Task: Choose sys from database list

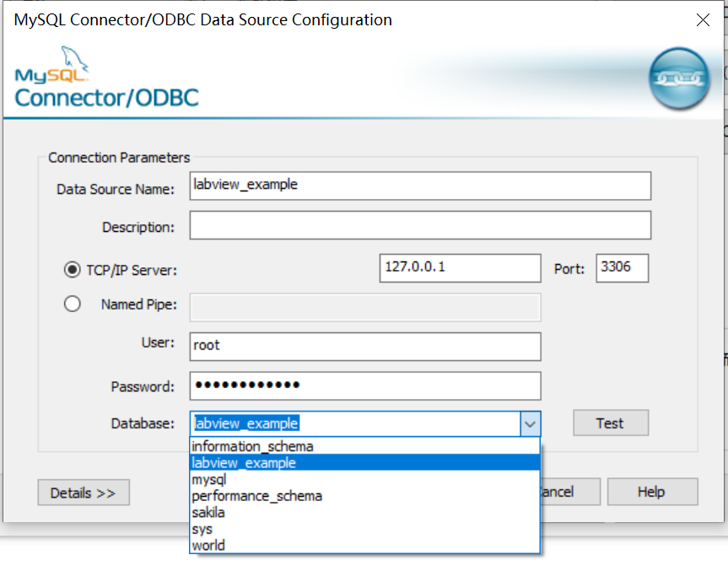Action: [365, 529]
